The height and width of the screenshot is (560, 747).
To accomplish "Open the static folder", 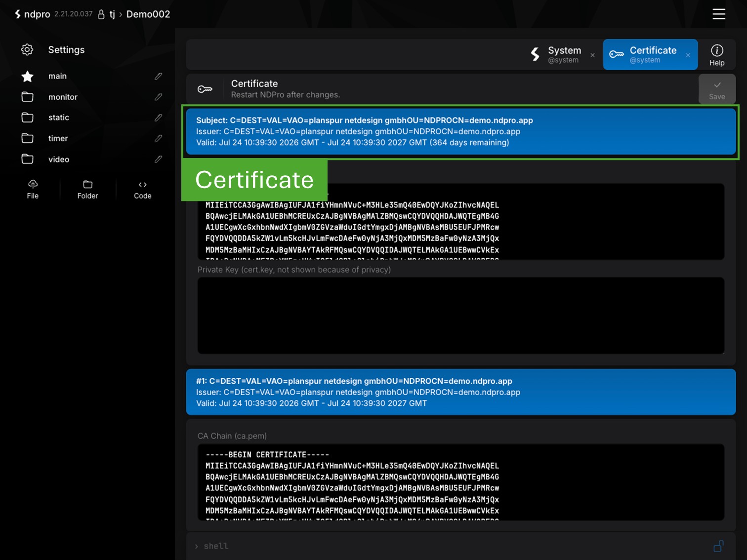I will (x=59, y=118).
